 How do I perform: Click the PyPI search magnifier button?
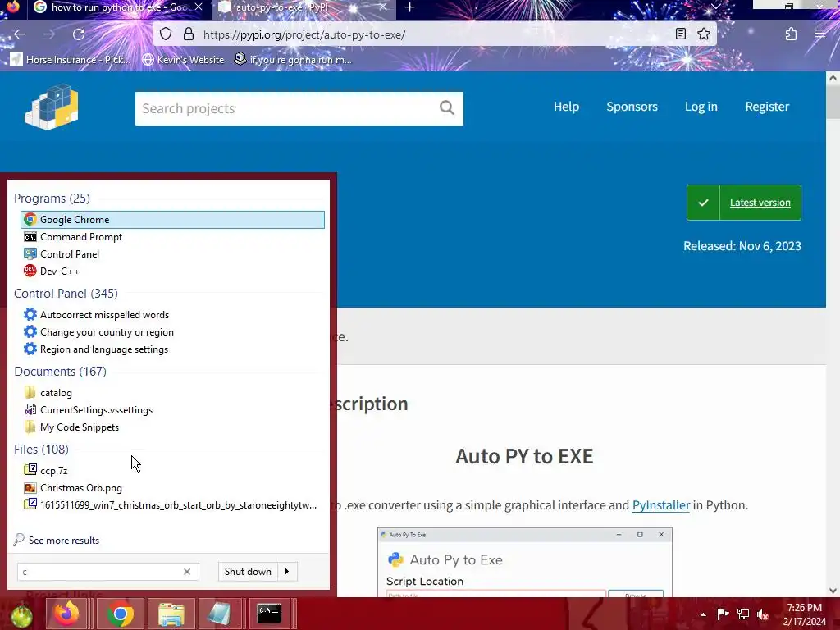[x=447, y=108]
